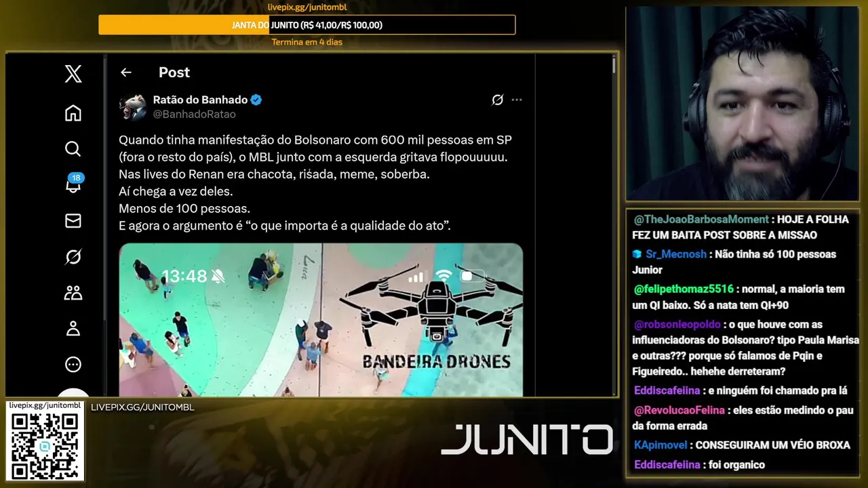
Task: Open Profile icon in sidebar
Action: coord(73,329)
